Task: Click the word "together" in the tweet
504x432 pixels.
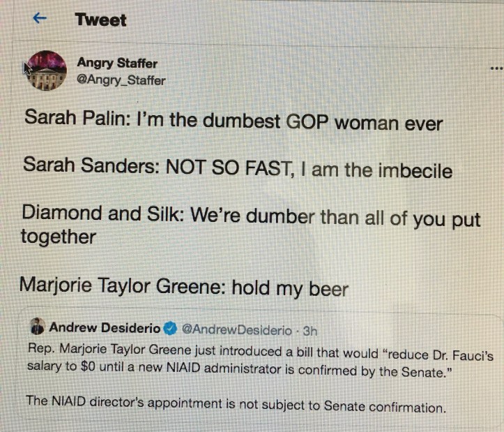Action: [58, 238]
